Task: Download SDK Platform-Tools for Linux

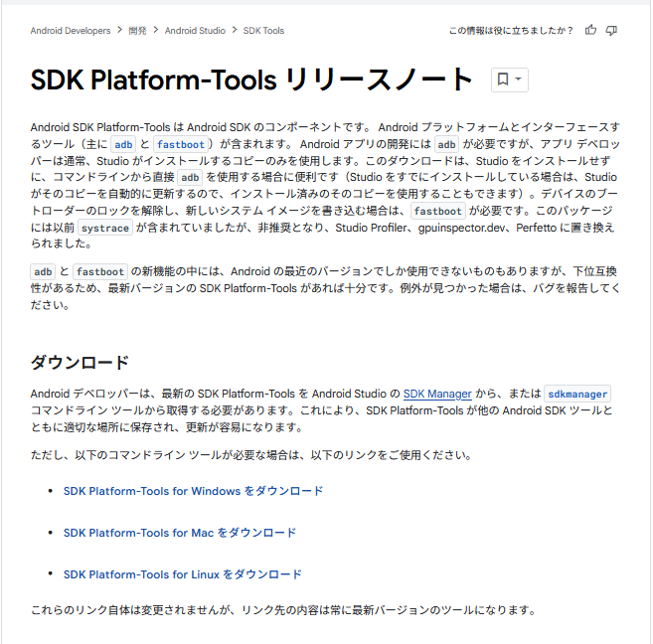Action: [182, 574]
